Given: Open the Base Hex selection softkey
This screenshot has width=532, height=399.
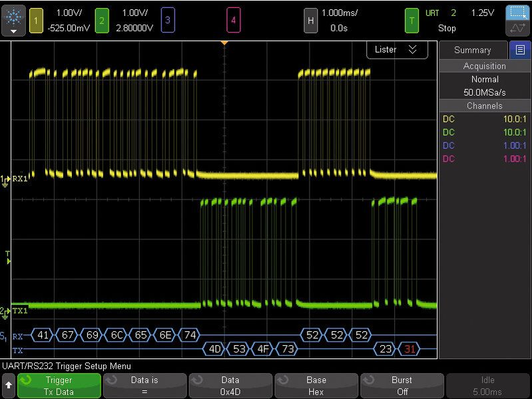Looking at the screenshot, I should click(316, 386).
